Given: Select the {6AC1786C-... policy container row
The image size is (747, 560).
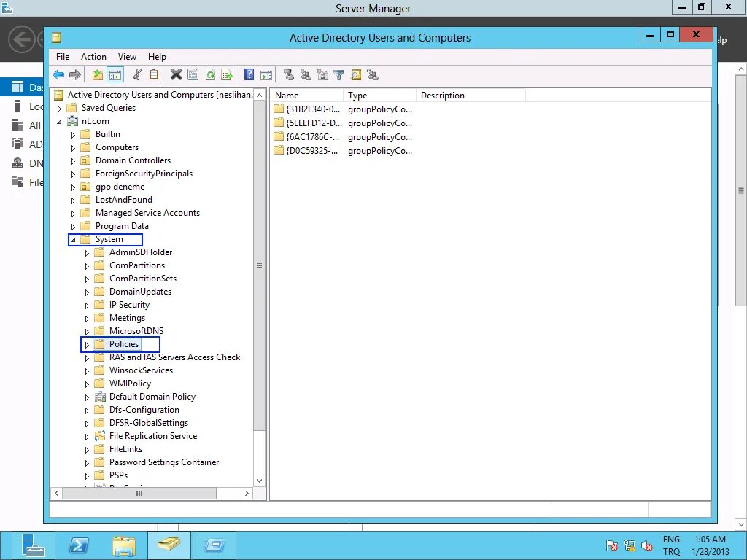Looking at the screenshot, I should tap(343, 136).
